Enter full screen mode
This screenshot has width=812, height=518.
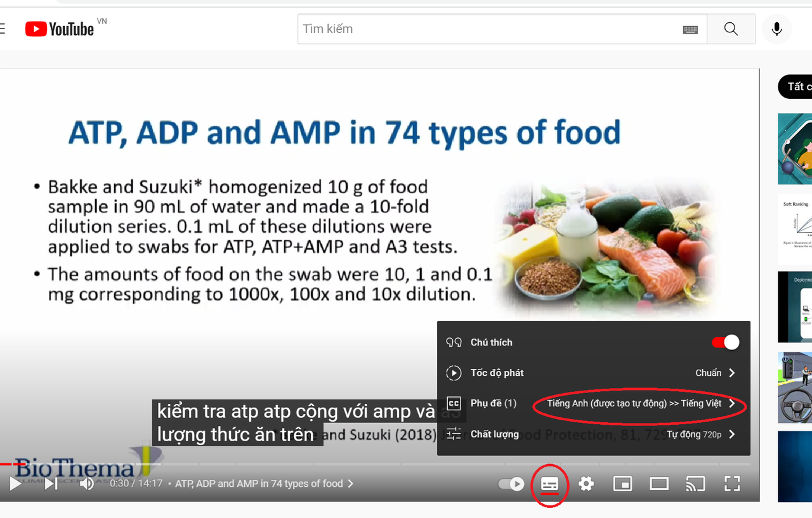point(732,484)
